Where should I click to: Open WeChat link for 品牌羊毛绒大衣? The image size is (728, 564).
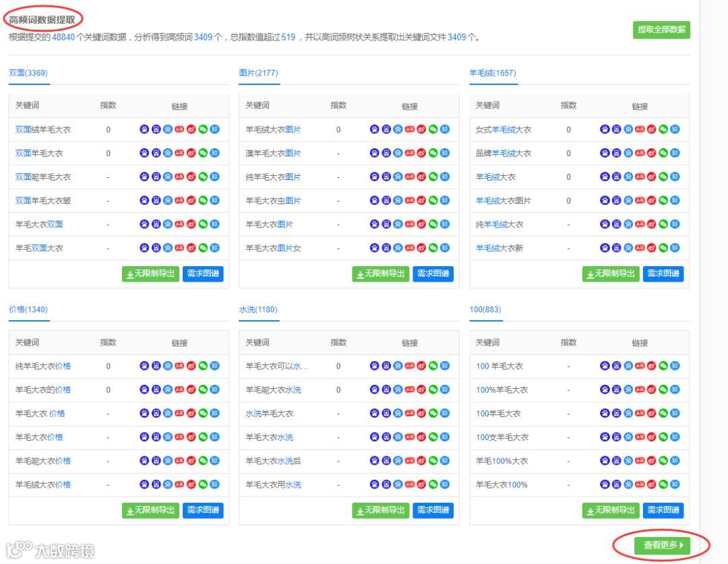[663, 153]
